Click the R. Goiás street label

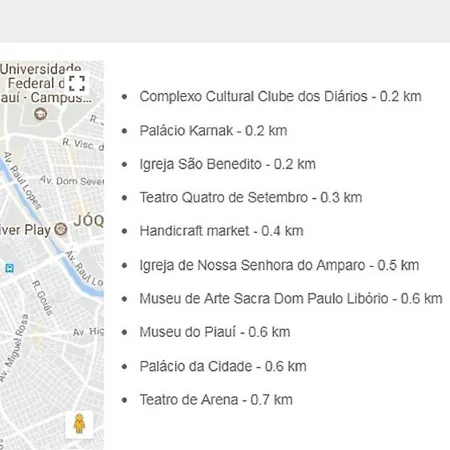[42, 298]
